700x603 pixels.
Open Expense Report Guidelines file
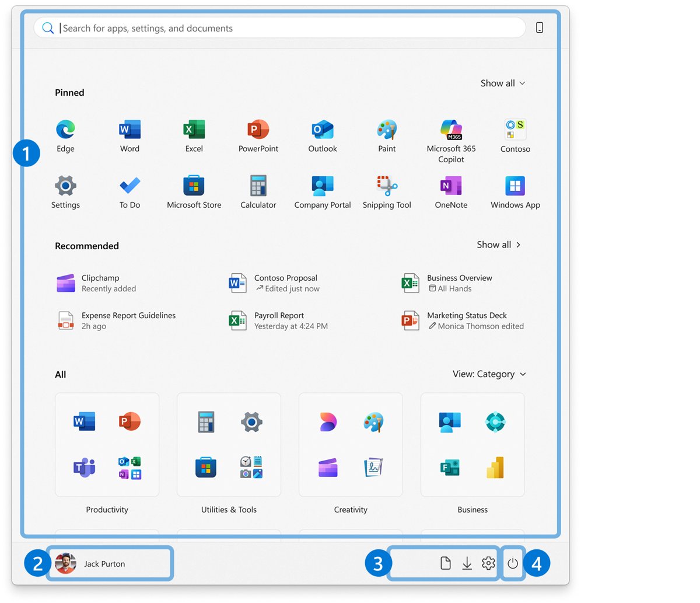(116, 320)
